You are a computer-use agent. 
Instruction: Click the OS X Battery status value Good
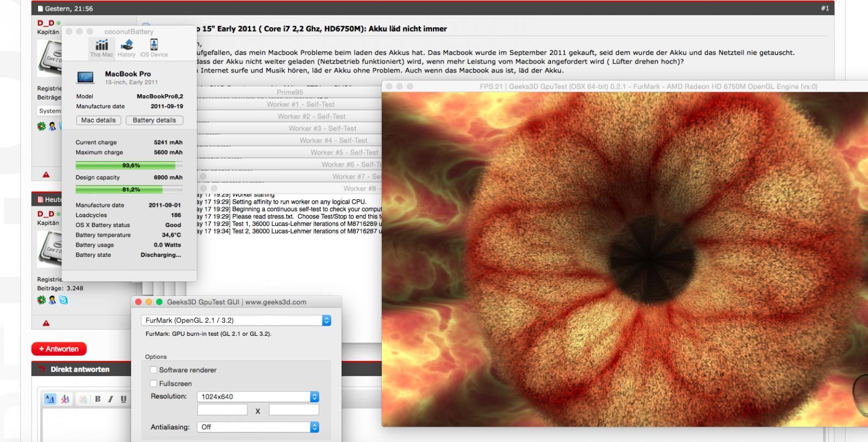[173, 225]
